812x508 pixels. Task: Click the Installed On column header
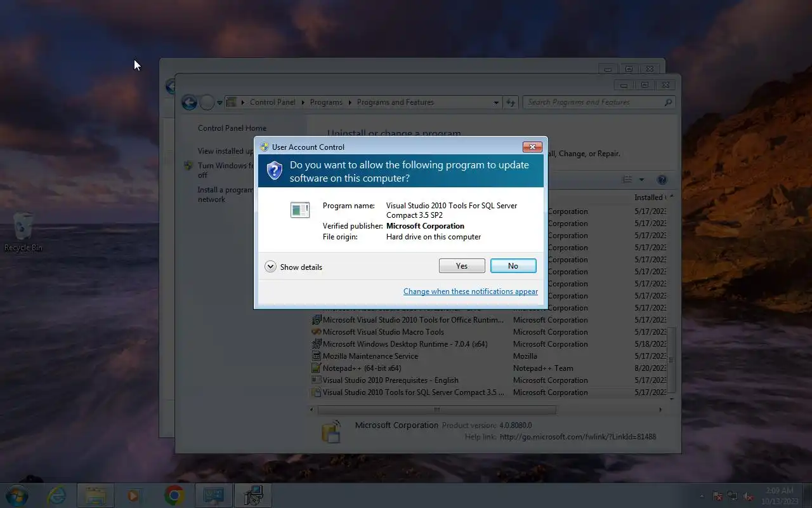click(x=651, y=197)
